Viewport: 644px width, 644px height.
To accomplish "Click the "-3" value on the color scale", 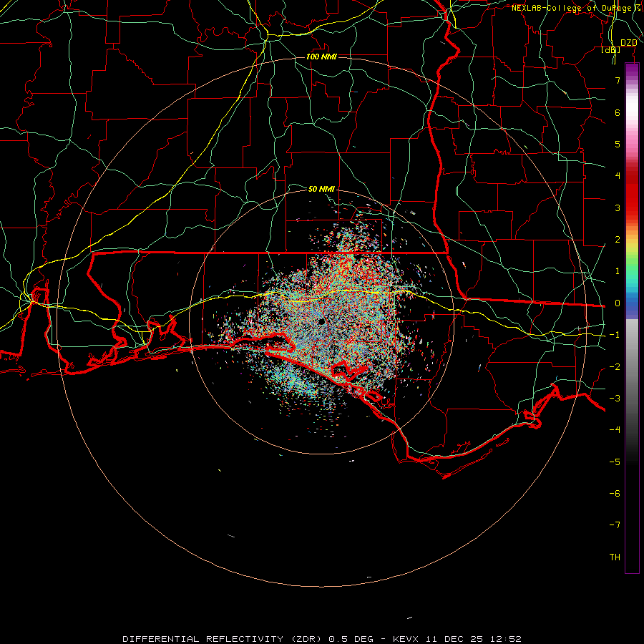I will pos(615,399).
